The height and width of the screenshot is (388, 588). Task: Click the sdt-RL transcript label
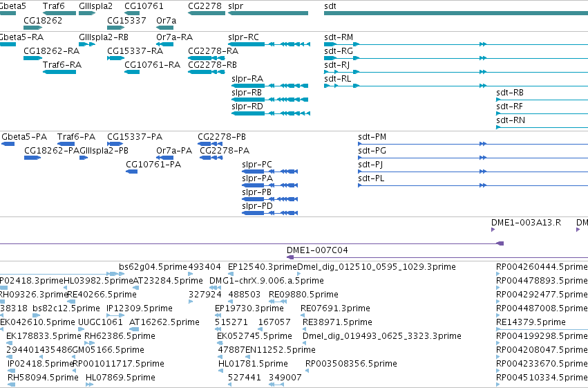point(337,79)
